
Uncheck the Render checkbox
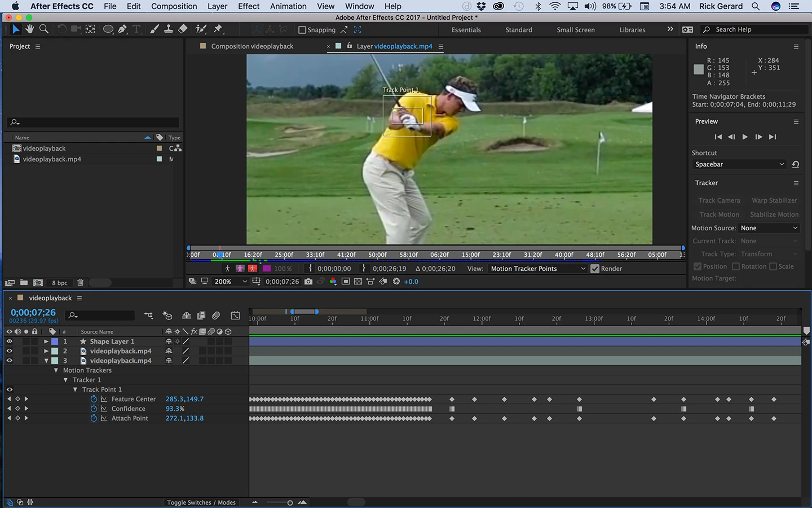tap(594, 269)
